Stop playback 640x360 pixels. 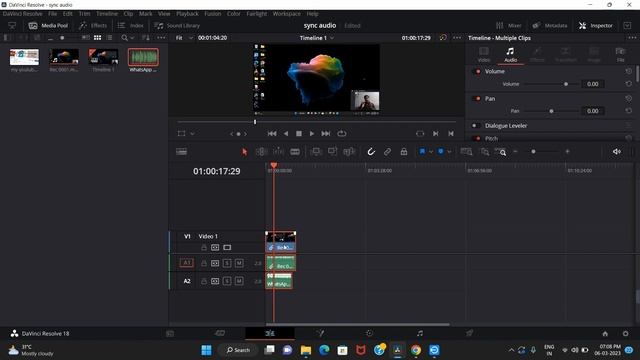[x=299, y=133]
